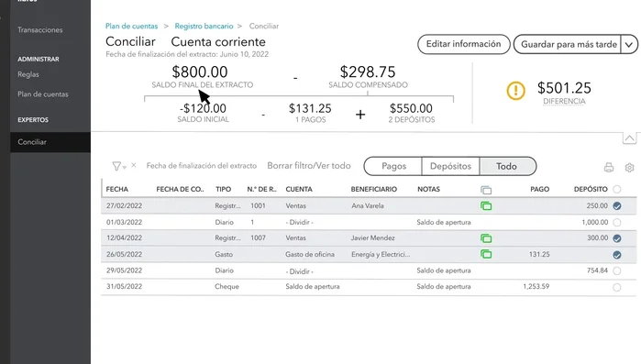Screen dimensions: 641x364
Task: Expand the Guardar para más tarde dropdown arrow
Action: [629, 45]
